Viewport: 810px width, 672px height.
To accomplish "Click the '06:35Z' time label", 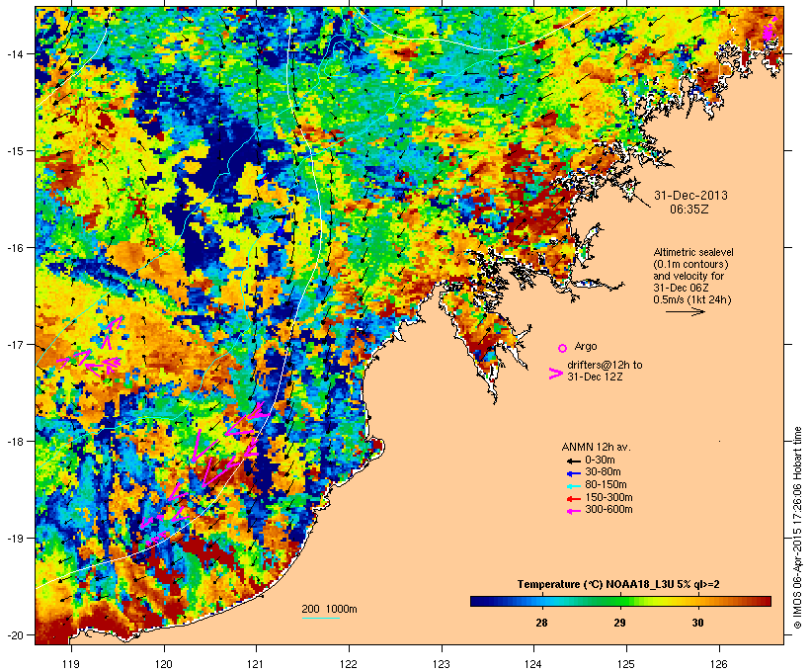I will pyautogui.click(x=689, y=210).
